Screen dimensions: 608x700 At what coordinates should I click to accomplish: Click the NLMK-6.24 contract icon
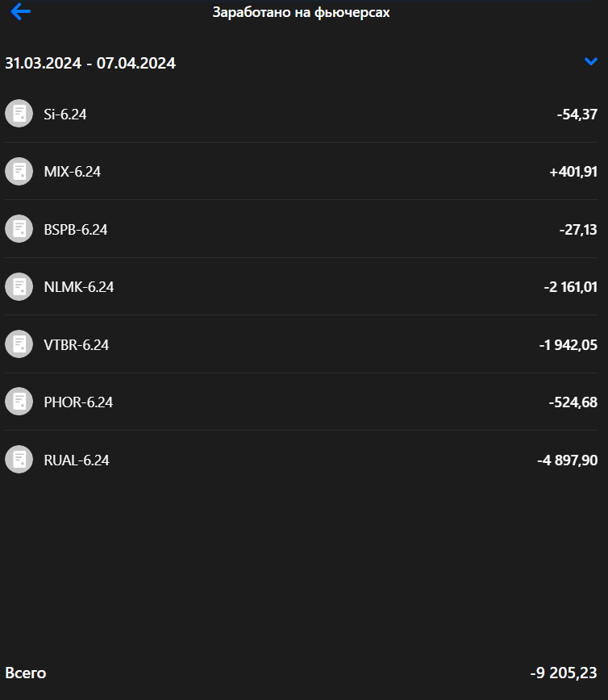click(x=19, y=286)
